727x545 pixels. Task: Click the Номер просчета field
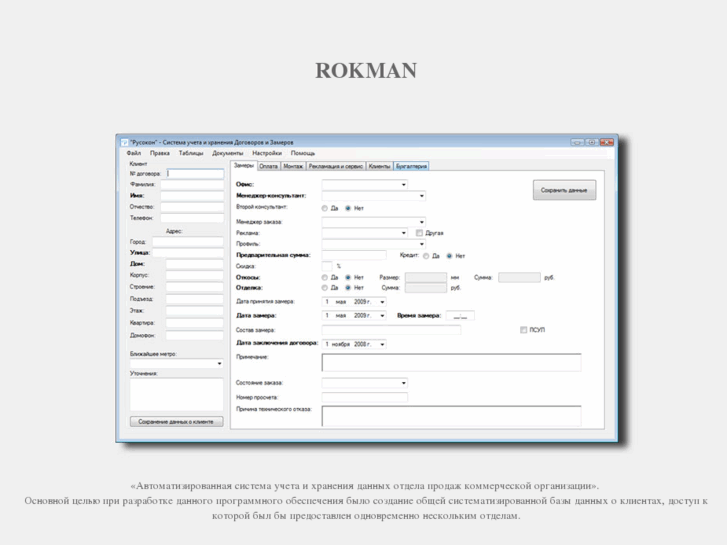click(x=365, y=397)
